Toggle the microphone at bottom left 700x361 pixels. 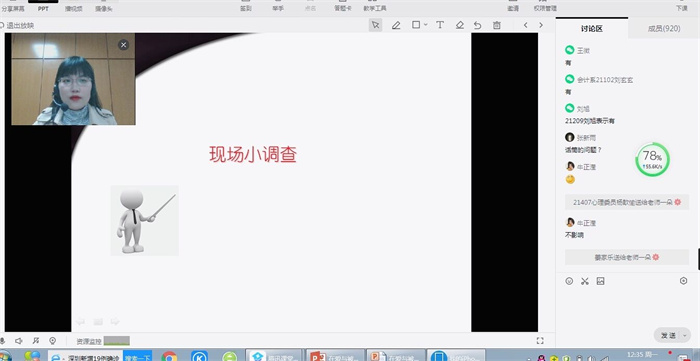coord(2,341)
